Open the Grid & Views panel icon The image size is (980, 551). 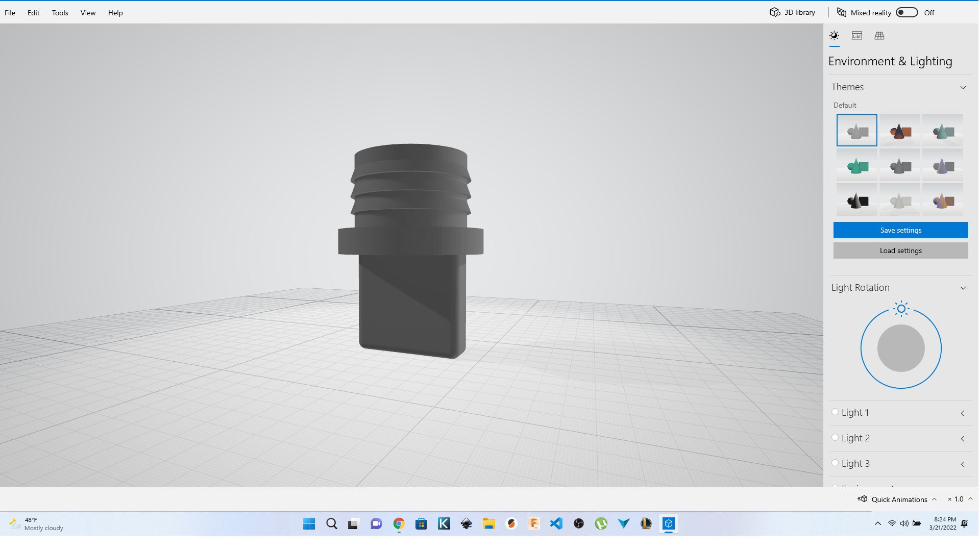[x=879, y=36]
